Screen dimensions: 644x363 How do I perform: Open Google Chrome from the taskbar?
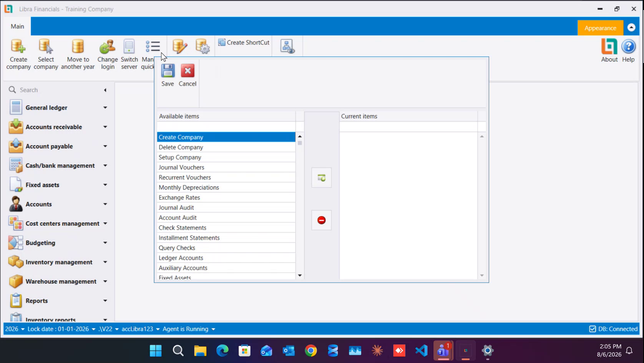[x=311, y=350]
